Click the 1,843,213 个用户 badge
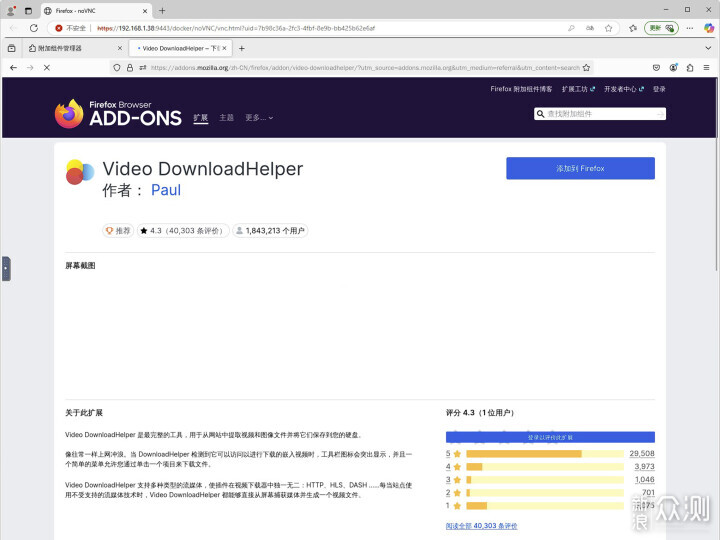 tap(270, 231)
